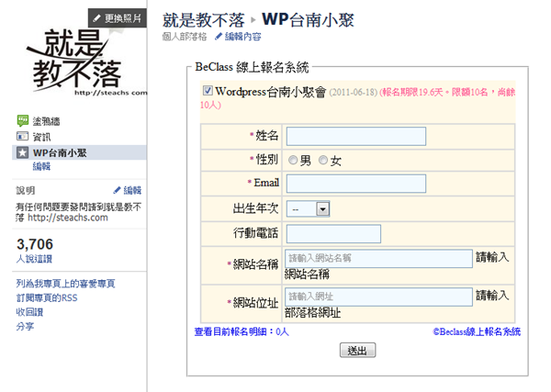Click 訂閱專頁的RSS link

click(x=47, y=297)
